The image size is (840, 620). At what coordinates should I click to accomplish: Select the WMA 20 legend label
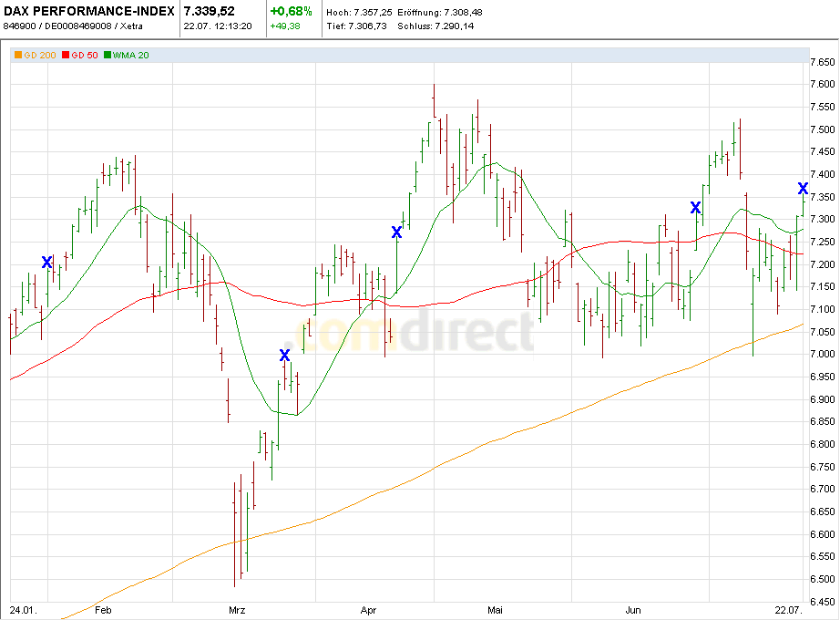click(130, 56)
